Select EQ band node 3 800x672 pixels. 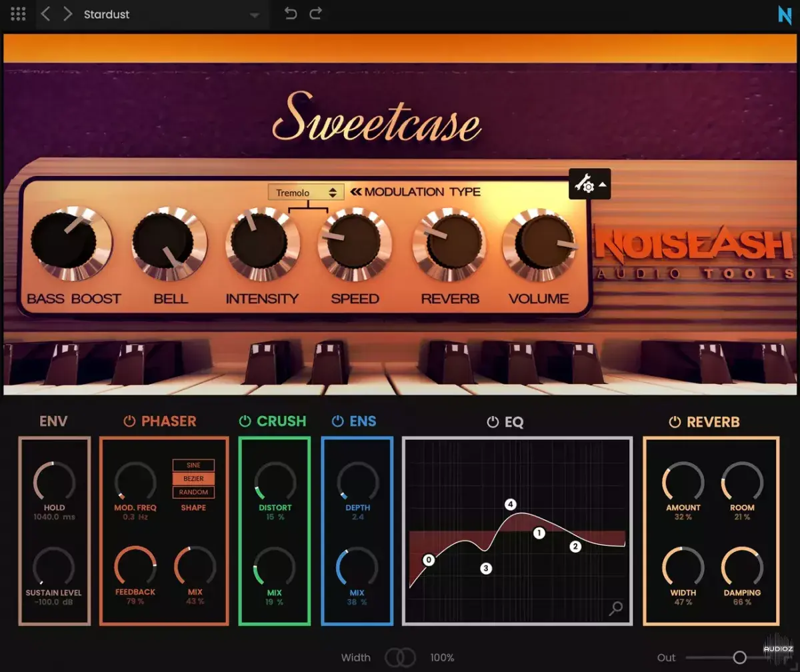coord(486,569)
